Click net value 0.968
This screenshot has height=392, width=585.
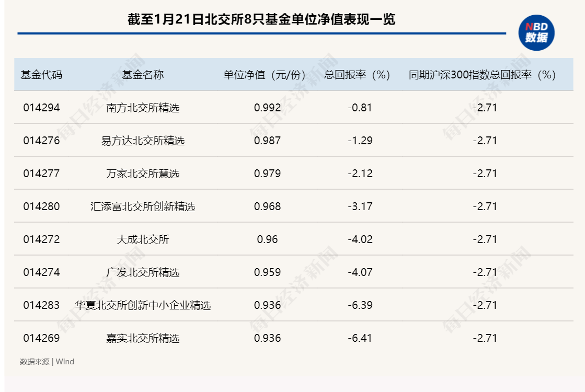click(267, 206)
